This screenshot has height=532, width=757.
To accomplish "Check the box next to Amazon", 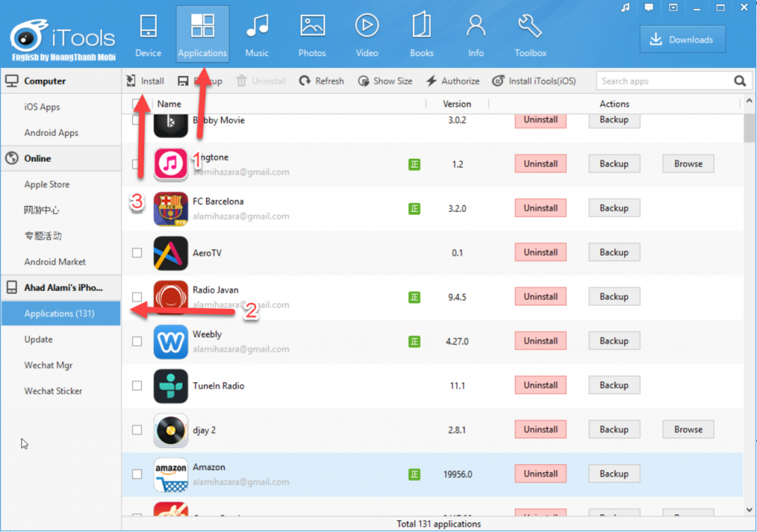I will [137, 474].
